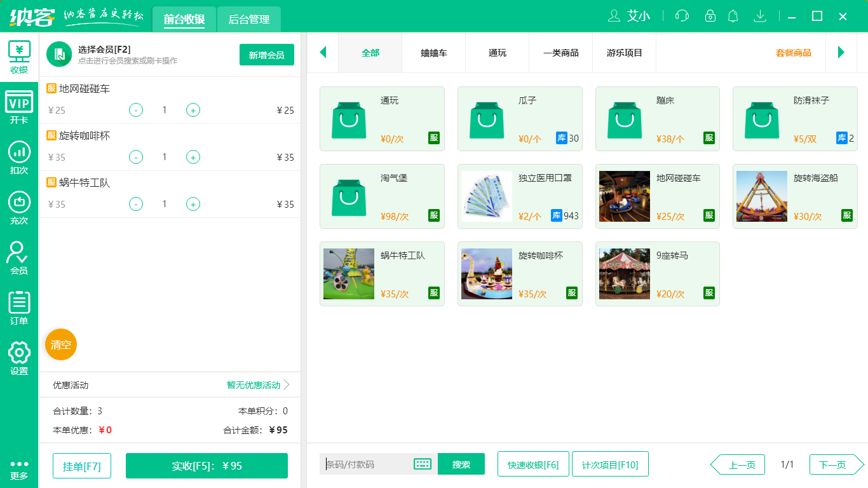868x488 pixels.
Task: Select the VIP开卡 sidebar icon
Action: pyautogui.click(x=18, y=105)
